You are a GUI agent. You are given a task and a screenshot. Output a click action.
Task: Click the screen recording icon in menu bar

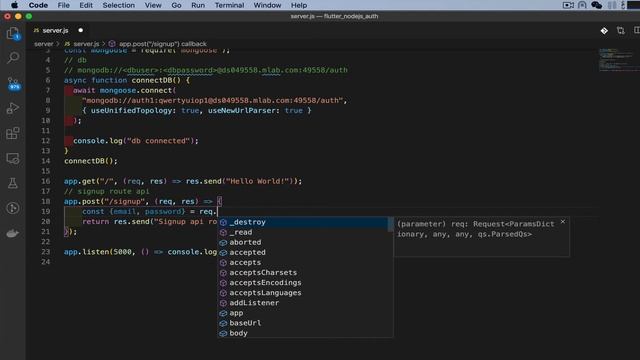point(568,5)
